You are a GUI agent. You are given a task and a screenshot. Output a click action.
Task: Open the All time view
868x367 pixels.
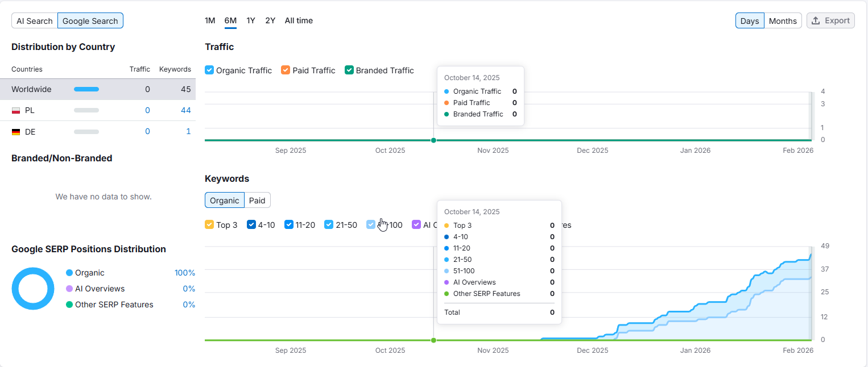point(299,20)
